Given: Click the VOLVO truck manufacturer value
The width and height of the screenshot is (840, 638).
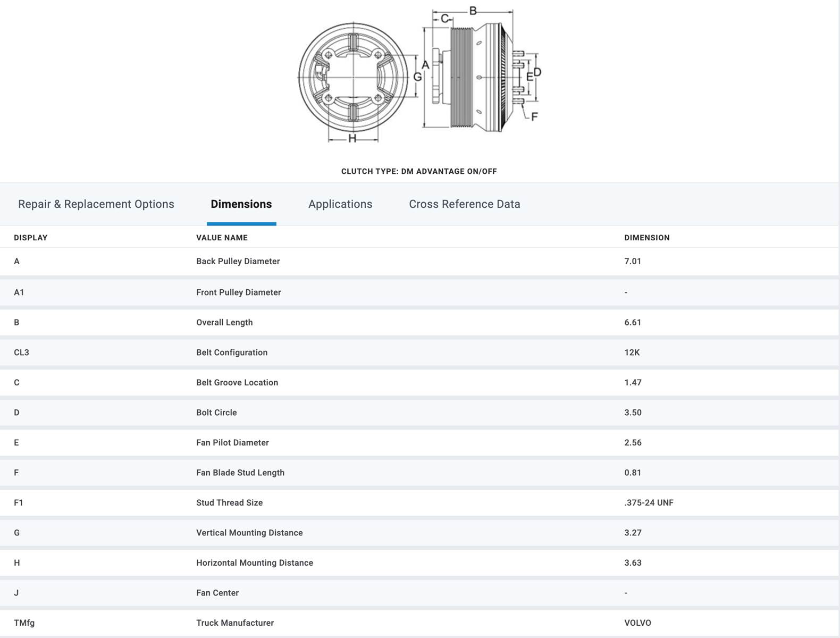Looking at the screenshot, I should (x=637, y=623).
